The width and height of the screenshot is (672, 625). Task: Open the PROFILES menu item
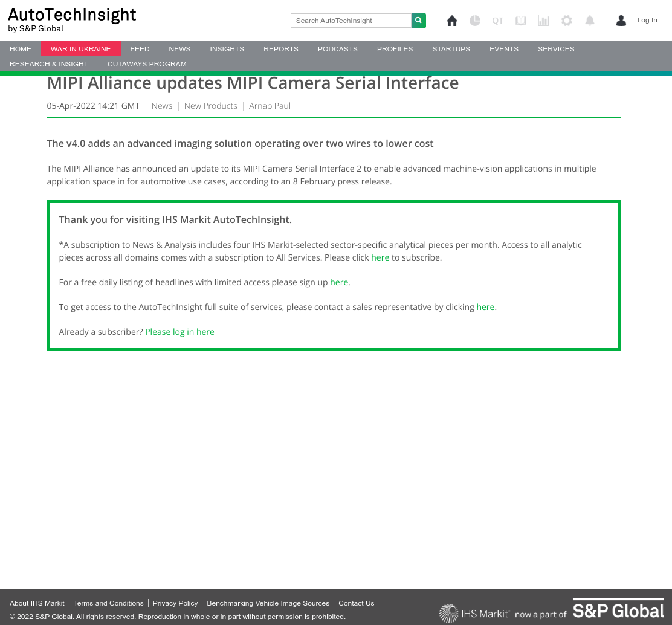(395, 49)
